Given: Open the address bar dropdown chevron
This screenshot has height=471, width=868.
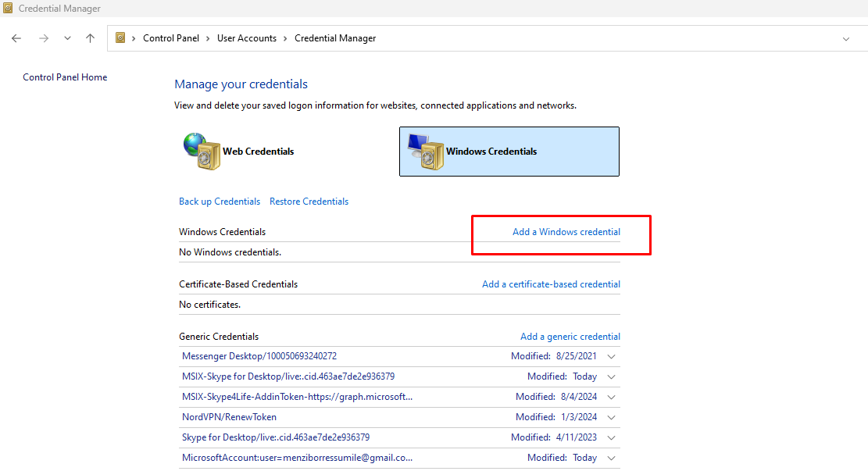Looking at the screenshot, I should (846, 37).
